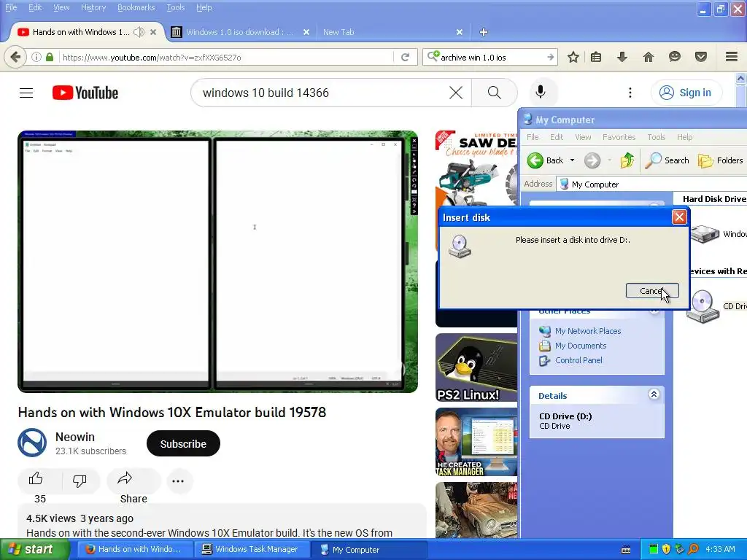Open Firefox History menu
747x560 pixels.
pos(93,7)
